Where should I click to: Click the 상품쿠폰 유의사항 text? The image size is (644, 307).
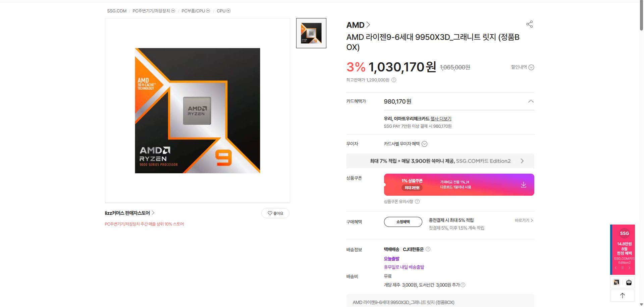pos(398,201)
